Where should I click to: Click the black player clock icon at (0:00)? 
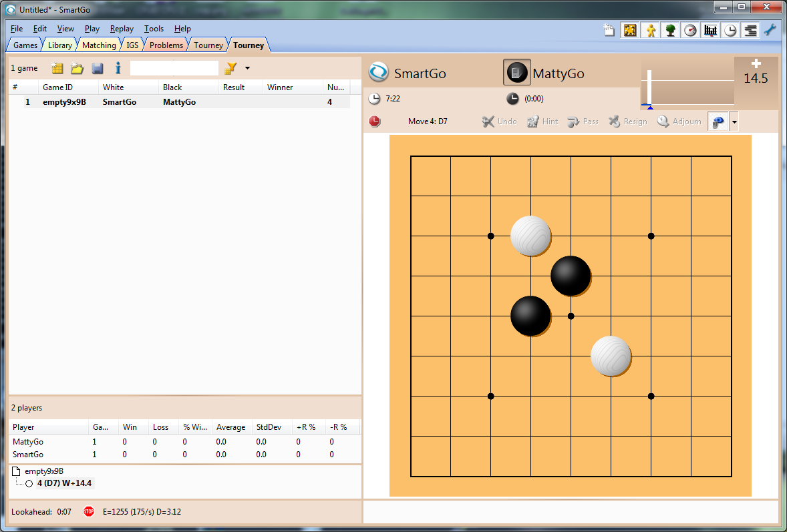coord(512,99)
